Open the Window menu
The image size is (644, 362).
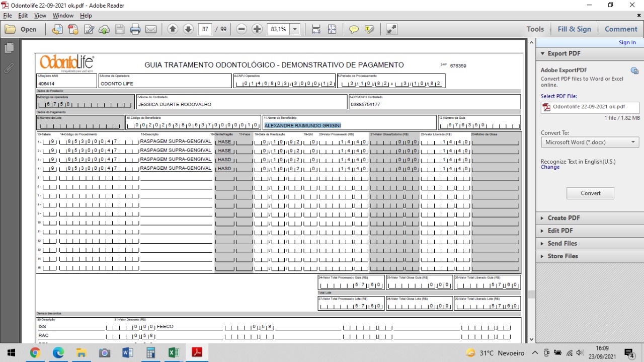(63, 16)
